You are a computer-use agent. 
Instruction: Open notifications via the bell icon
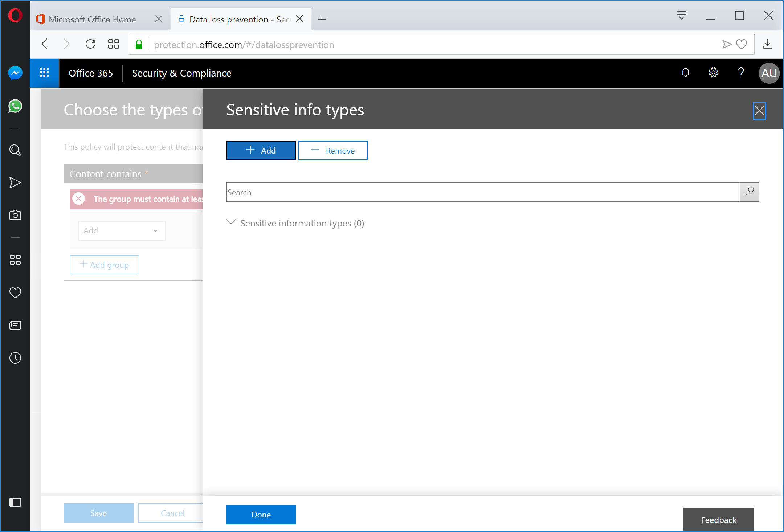click(x=685, y=73)
